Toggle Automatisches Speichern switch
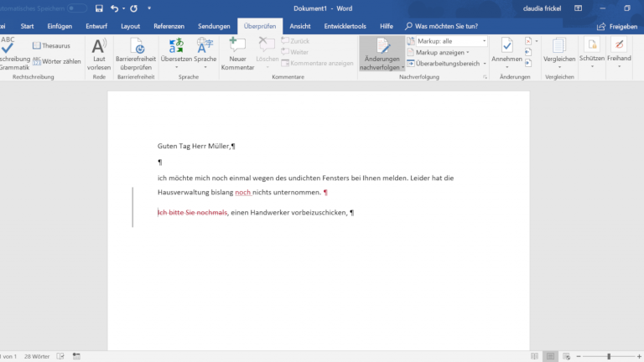The height and width of the screenshot is (362, 644). [77, 8]
